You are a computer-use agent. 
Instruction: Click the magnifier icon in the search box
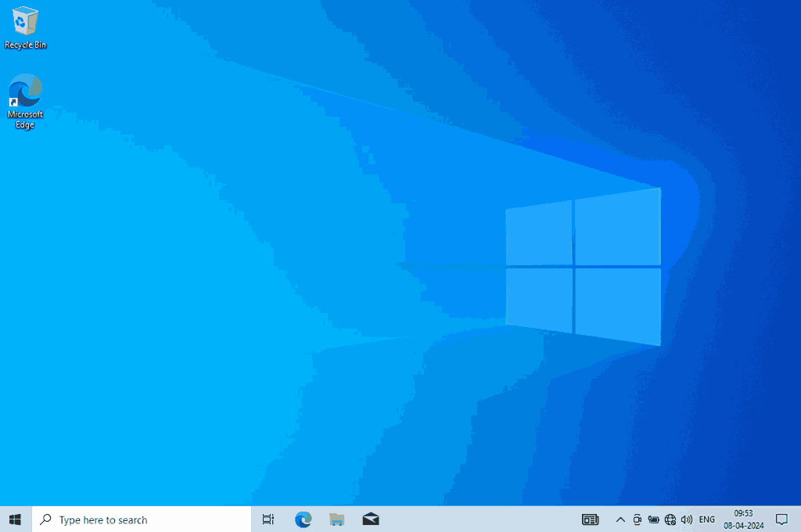45,519
